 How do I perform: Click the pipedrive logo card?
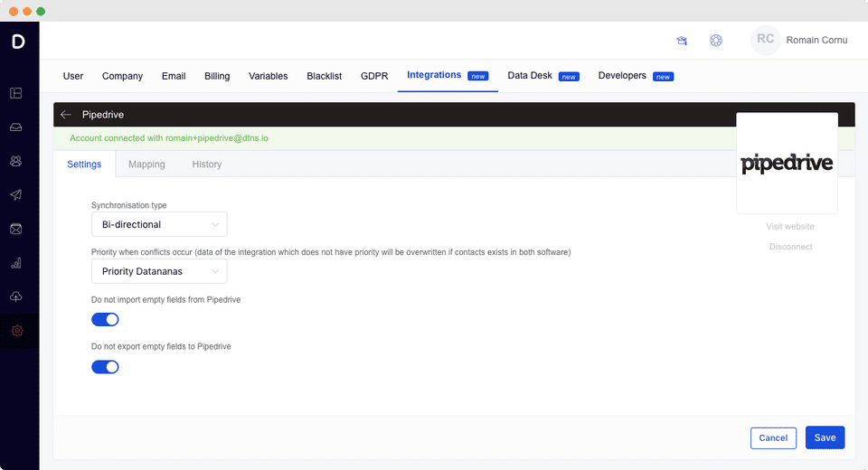[787, 164]
